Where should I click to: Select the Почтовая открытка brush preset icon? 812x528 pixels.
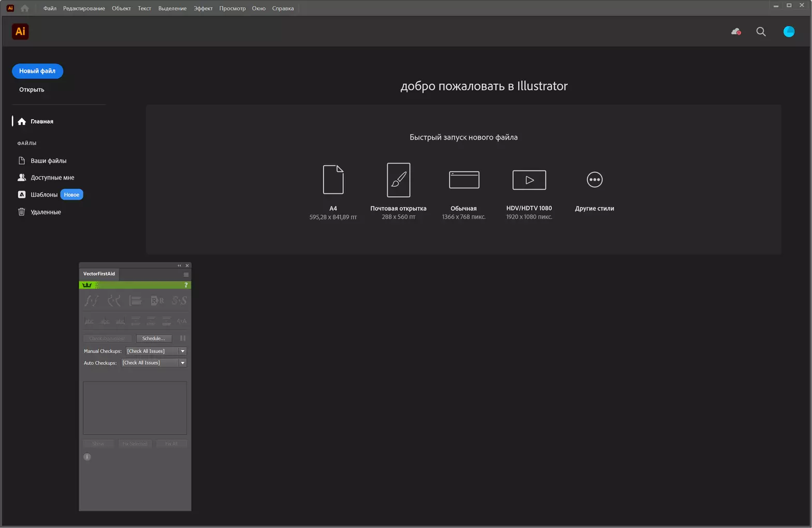[x=398, y=180]
